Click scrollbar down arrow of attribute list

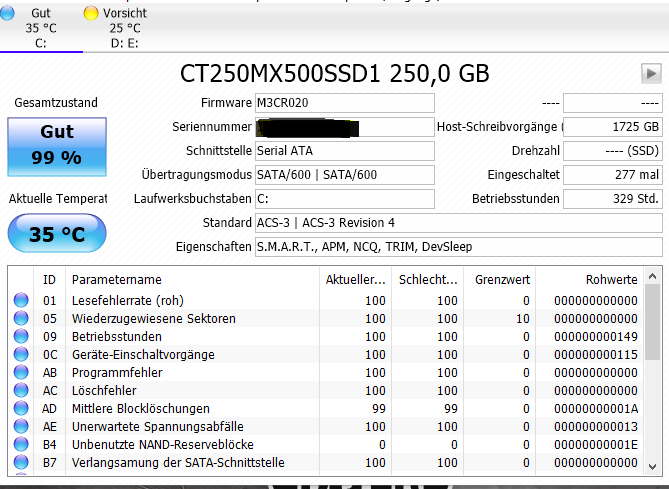point(652,466)
